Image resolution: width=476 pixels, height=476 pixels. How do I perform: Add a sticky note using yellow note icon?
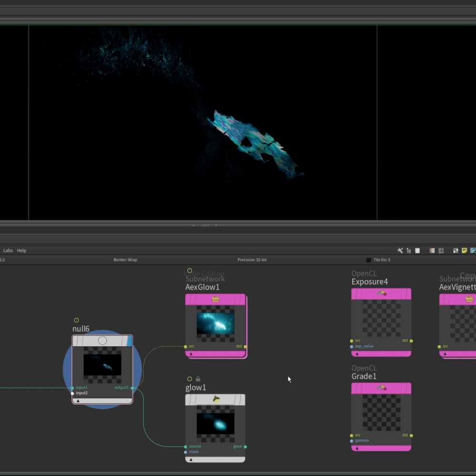tap(464, 250)
